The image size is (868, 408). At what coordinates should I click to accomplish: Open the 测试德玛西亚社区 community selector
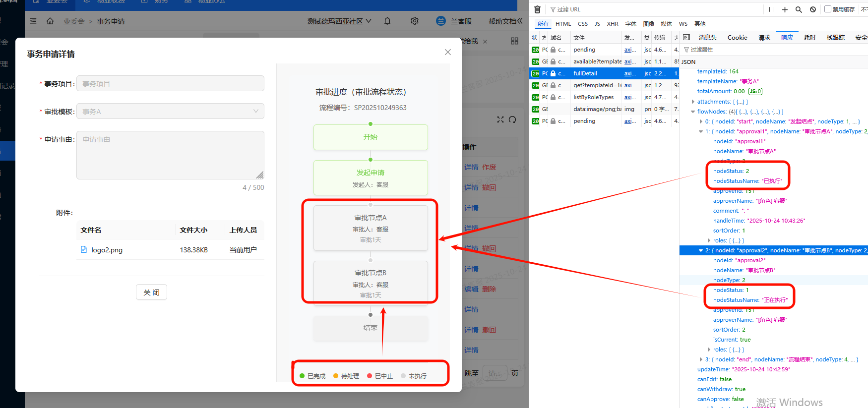click(x=339, y=21)
